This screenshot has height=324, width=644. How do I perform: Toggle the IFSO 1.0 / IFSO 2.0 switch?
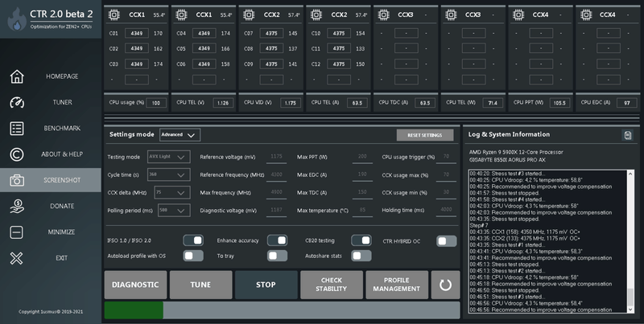[193, 240]
